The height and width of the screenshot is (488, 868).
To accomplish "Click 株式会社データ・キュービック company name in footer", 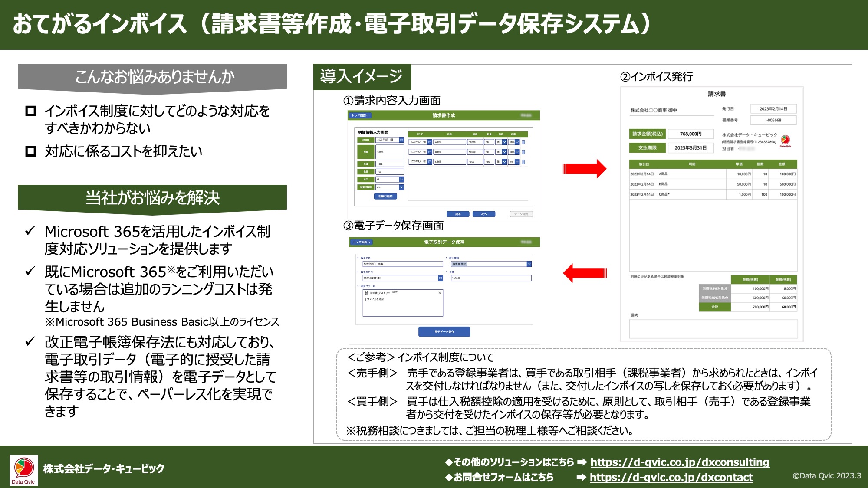I will (x=103, y=468).
